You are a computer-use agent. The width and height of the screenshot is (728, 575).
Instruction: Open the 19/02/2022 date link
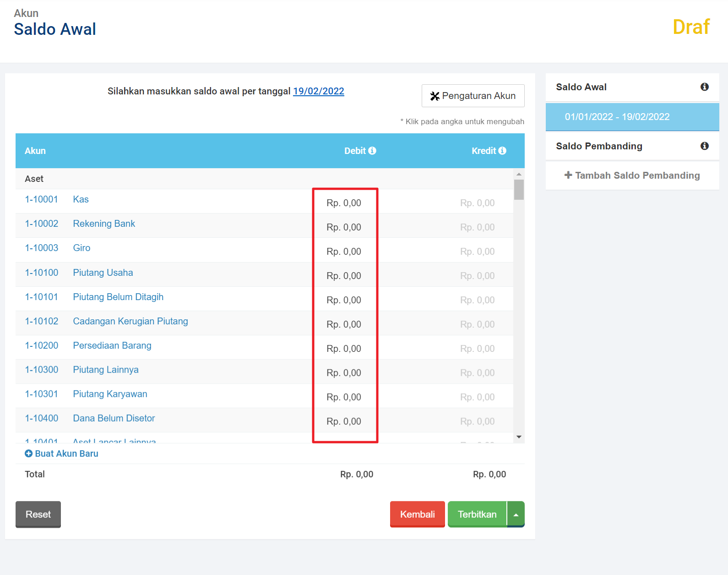coord(318,91)
